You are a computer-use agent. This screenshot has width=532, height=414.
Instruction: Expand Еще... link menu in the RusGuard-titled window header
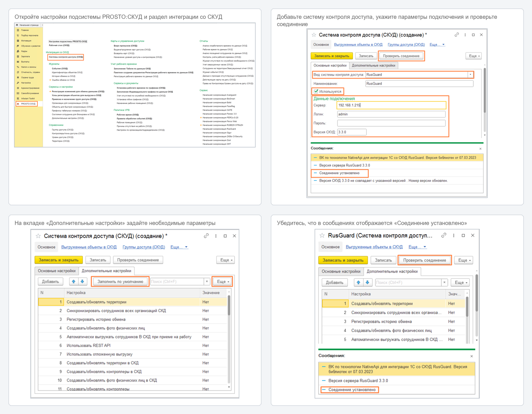417,247
